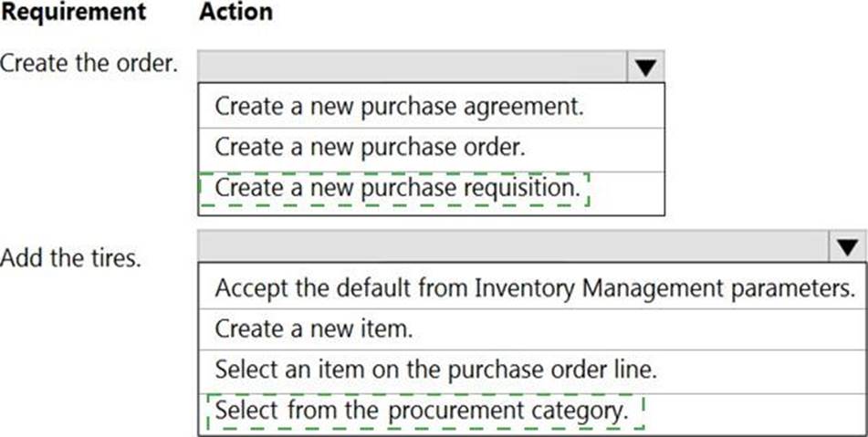This screenshot has width=868, height=437.
Task: Click the Requirement column header
Action: click(x=73, y=13)
